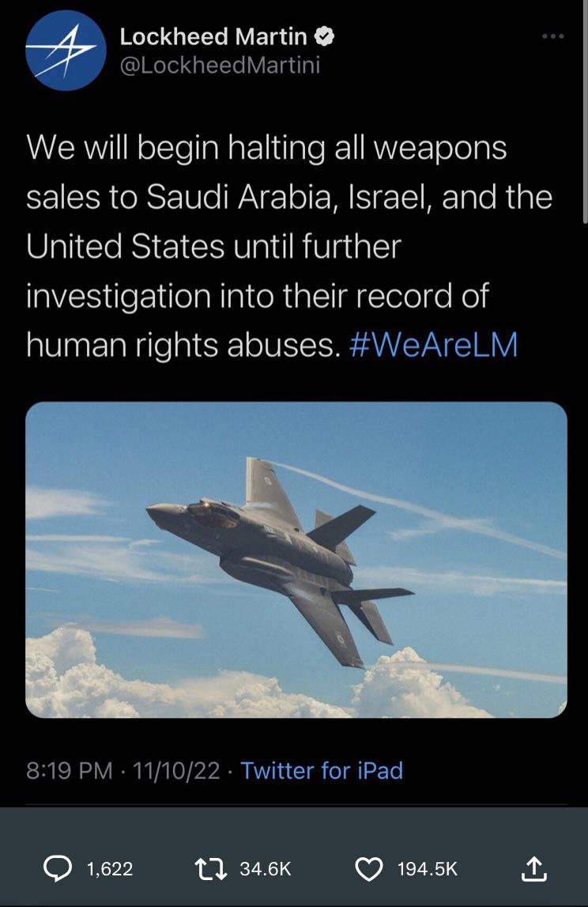Like the tweet with the heart icon
Image resolution: width=588 pixels, height=907 pixels.
368,869
